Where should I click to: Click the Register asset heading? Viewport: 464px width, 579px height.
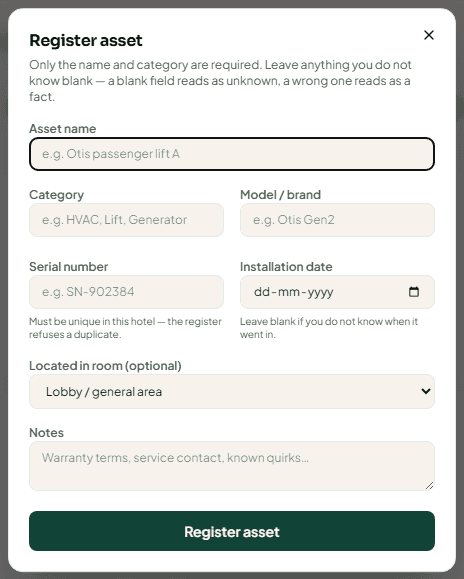point(86,40)
